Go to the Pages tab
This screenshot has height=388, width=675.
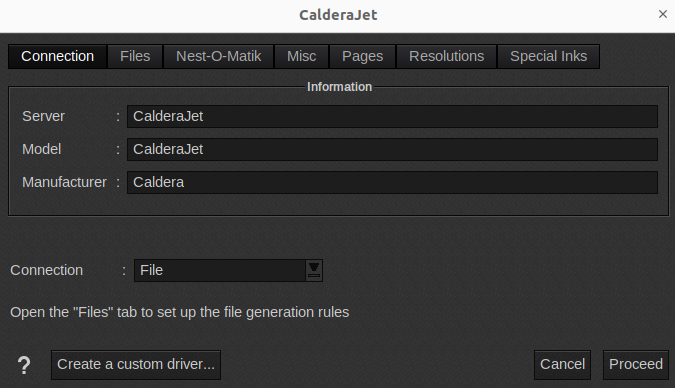point(362,56)
